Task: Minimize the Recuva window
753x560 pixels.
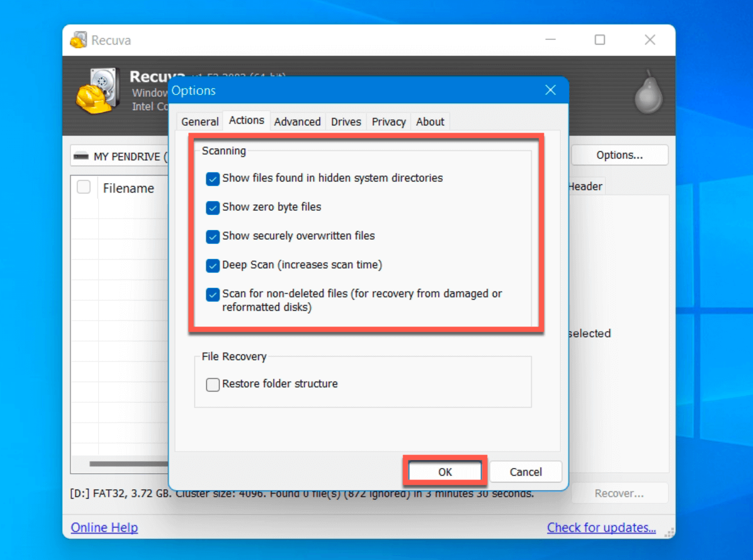Action: [x=551, y=40]
